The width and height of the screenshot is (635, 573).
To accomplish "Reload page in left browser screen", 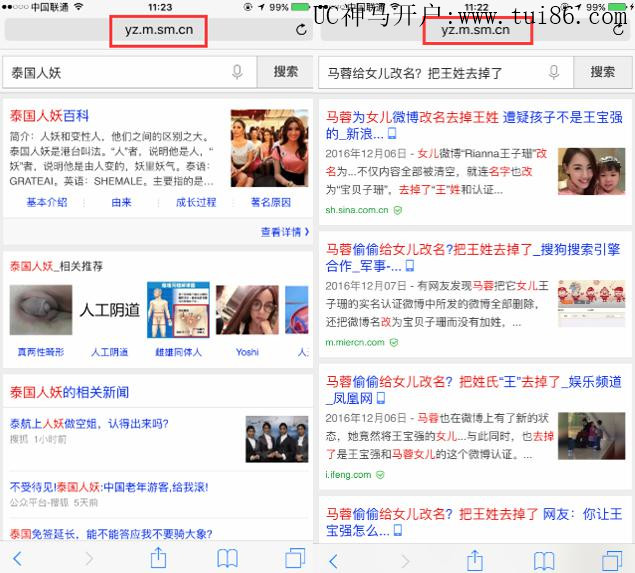I will tap(301, 30).
